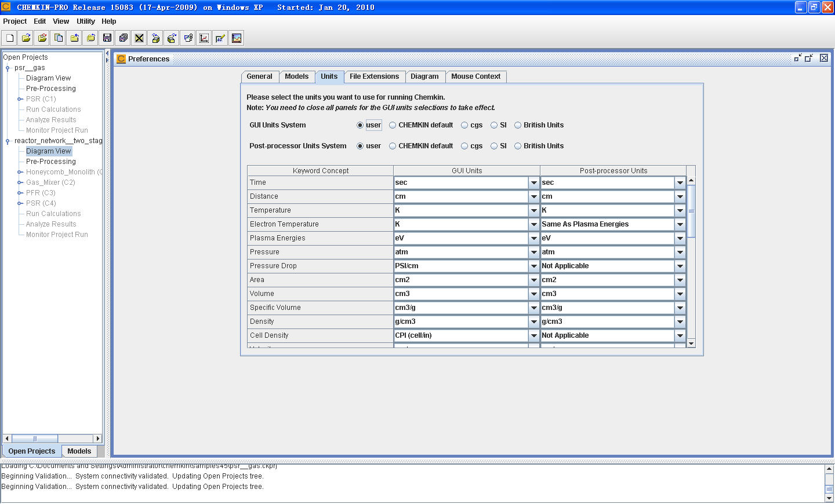Collapse the project tree panel splitter arrow

point(107,53)
